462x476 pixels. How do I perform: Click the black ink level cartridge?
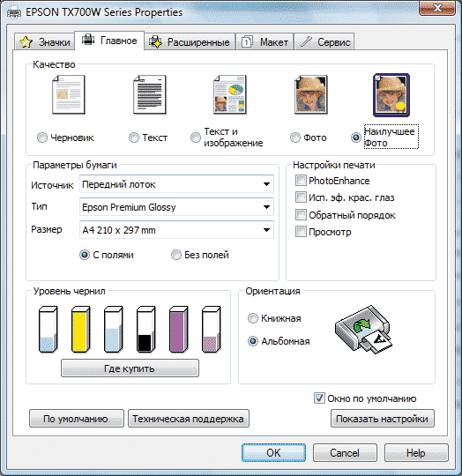tap(145, 330)
